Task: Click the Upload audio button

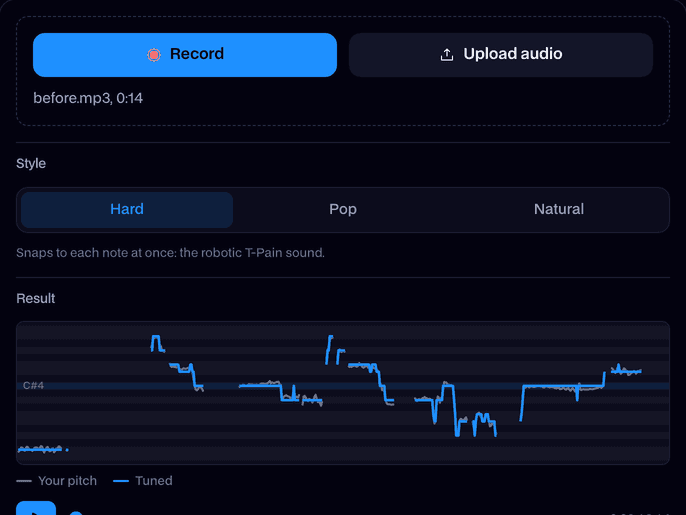Action: point(501,55)
